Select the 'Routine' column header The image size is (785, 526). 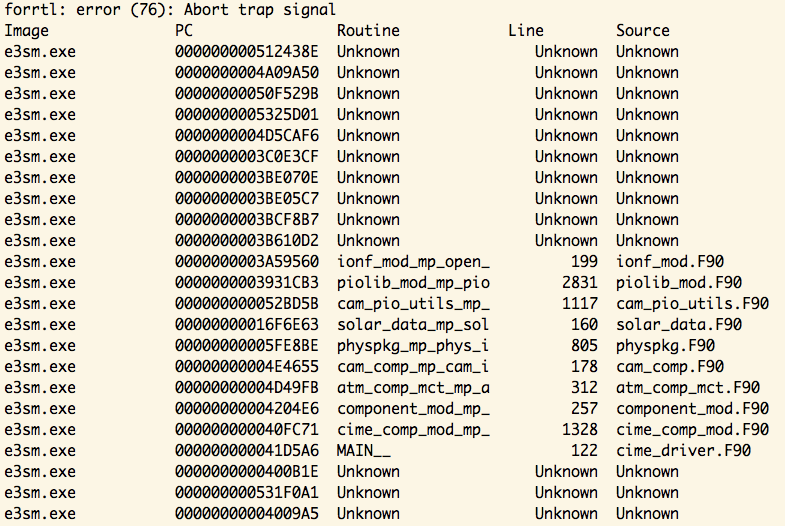pos(368,31)
